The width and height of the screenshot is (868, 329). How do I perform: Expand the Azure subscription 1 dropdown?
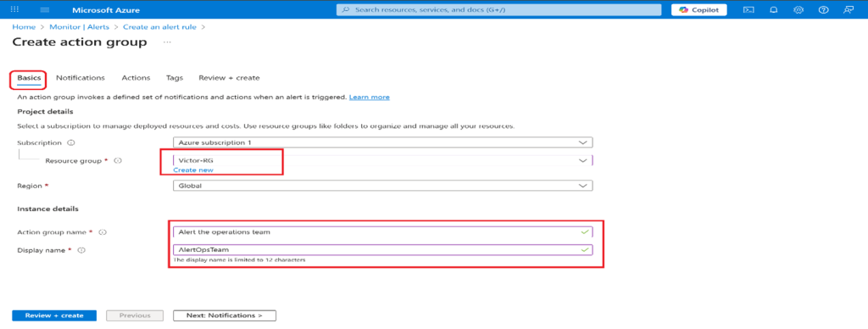382,143
